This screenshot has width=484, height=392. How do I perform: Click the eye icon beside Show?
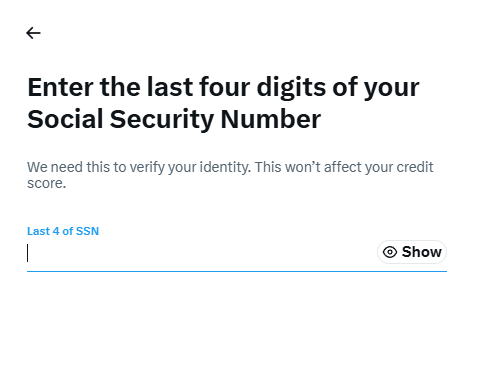coord(390,252)
